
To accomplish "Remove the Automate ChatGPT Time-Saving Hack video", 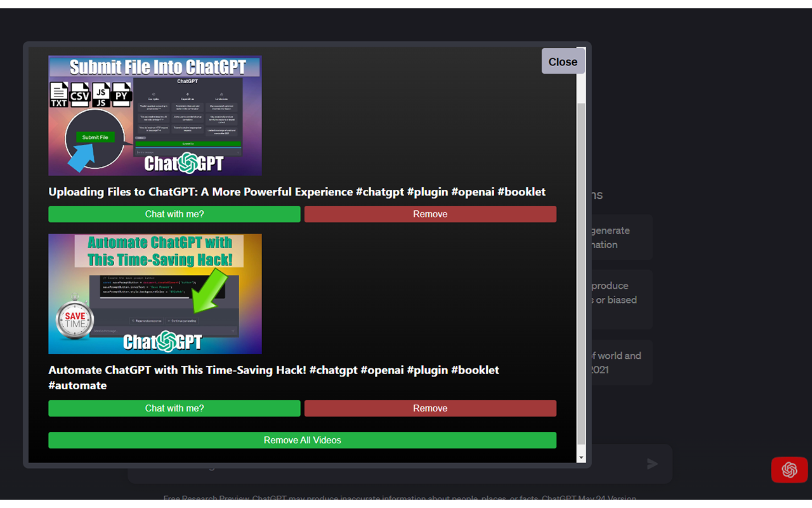I will (430, 408).
